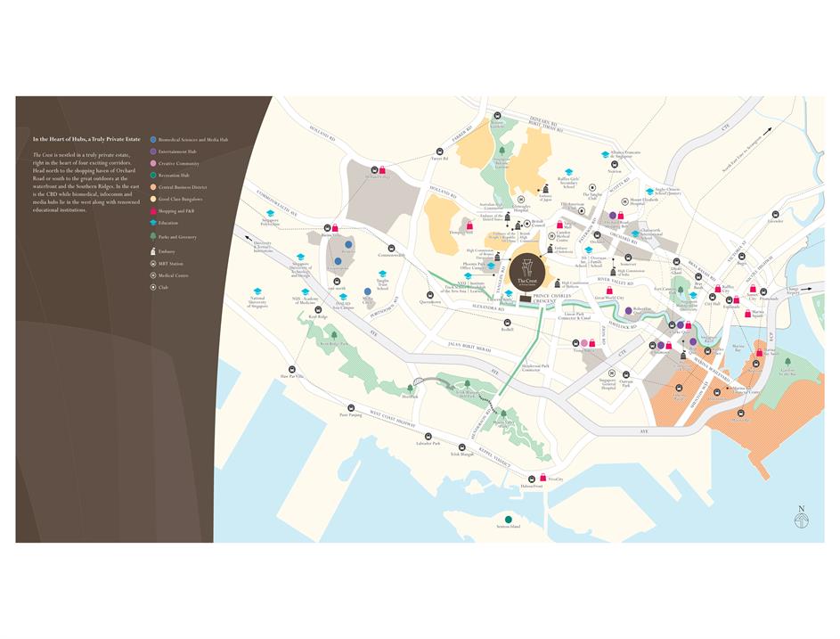
Task: Select the Farrer Rd MRT station icon
Action: pos(438,149)
